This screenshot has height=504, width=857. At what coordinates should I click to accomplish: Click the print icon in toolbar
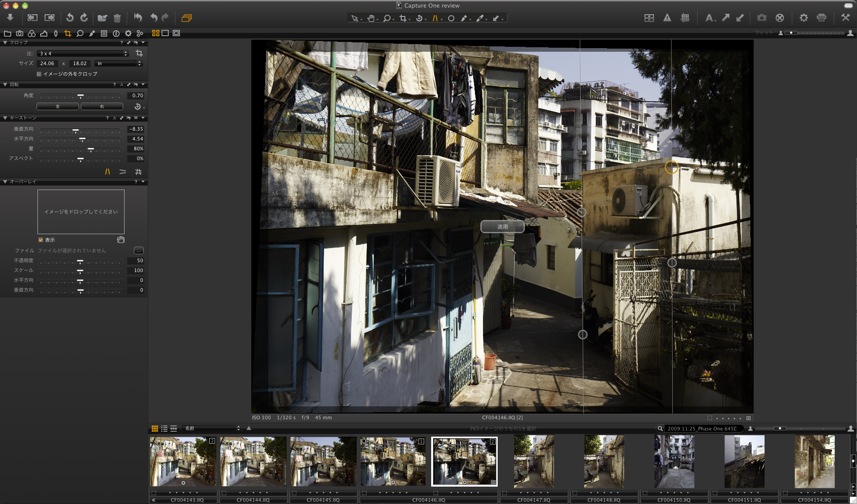click(821, 18)
